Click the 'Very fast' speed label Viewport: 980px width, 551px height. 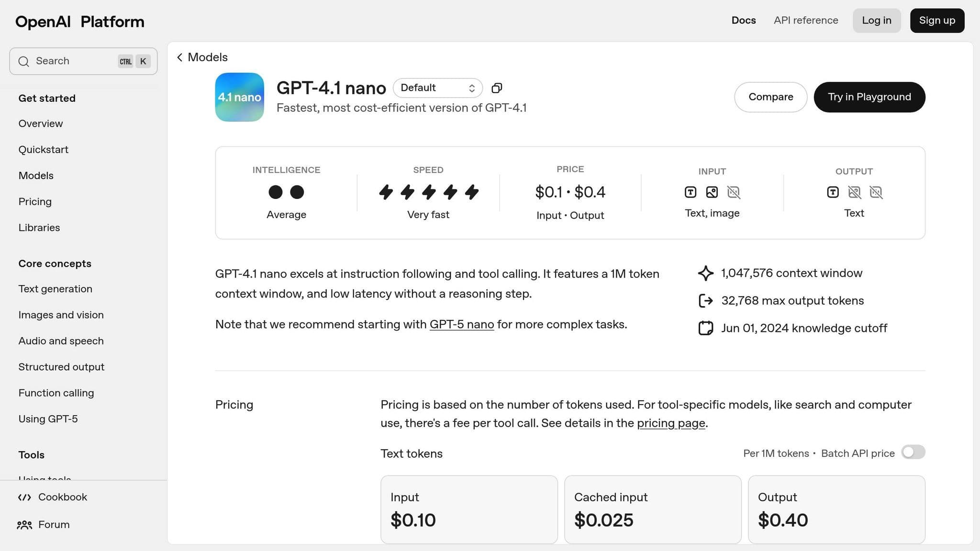(x=428, y=215)
